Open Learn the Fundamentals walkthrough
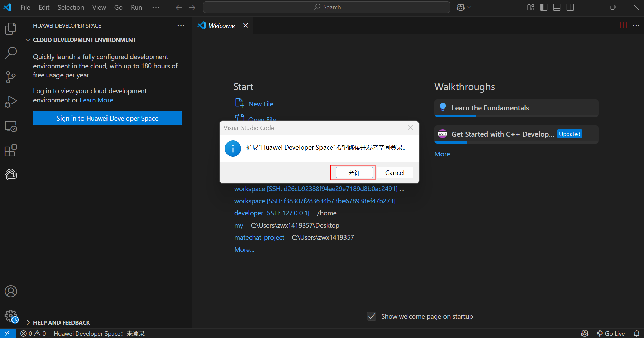The image size is (644, 338). 516,108
